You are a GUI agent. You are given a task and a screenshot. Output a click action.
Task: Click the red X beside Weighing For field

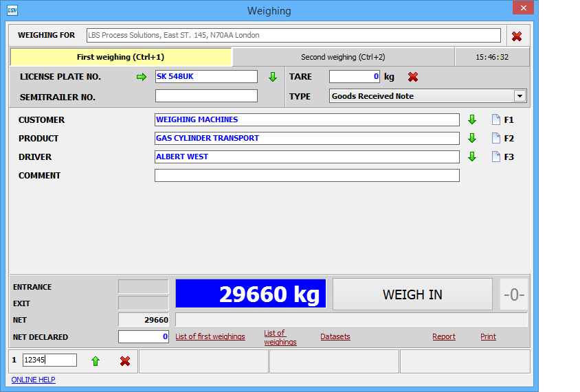click(517, 36)
